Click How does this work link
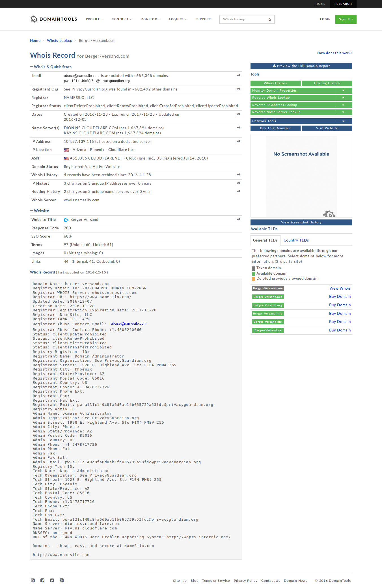 [334, 53]
